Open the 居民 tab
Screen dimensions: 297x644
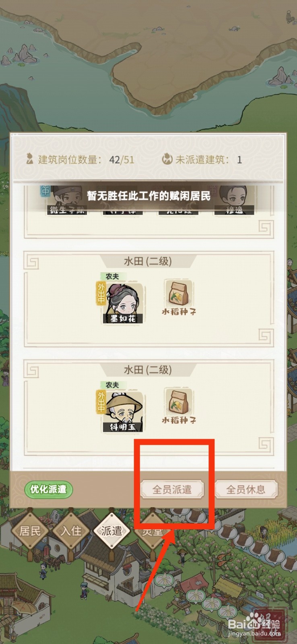[30, 531]
